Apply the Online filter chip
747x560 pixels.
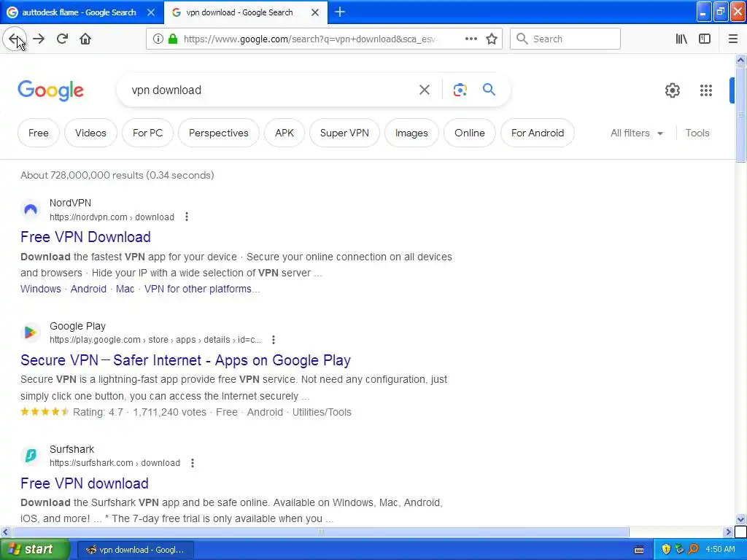pos(470,133)
